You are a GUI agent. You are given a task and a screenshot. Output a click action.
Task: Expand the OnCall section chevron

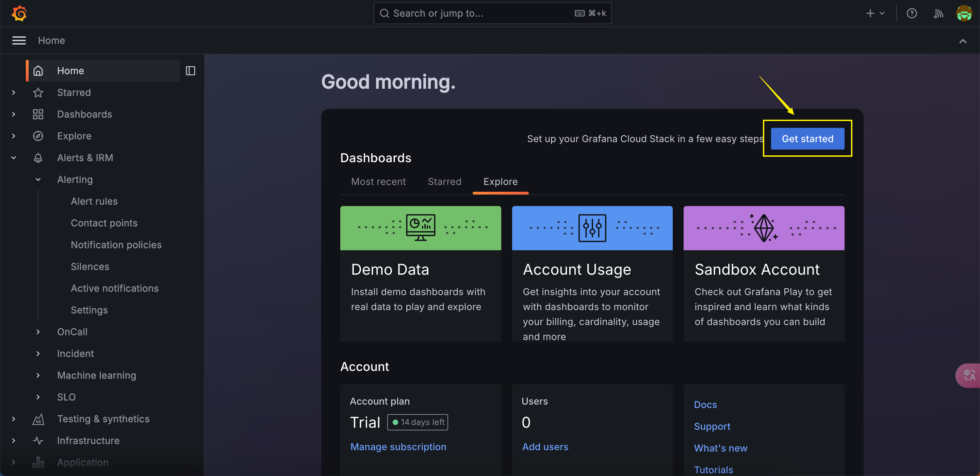pyautogui.click(x=38, y=332)
